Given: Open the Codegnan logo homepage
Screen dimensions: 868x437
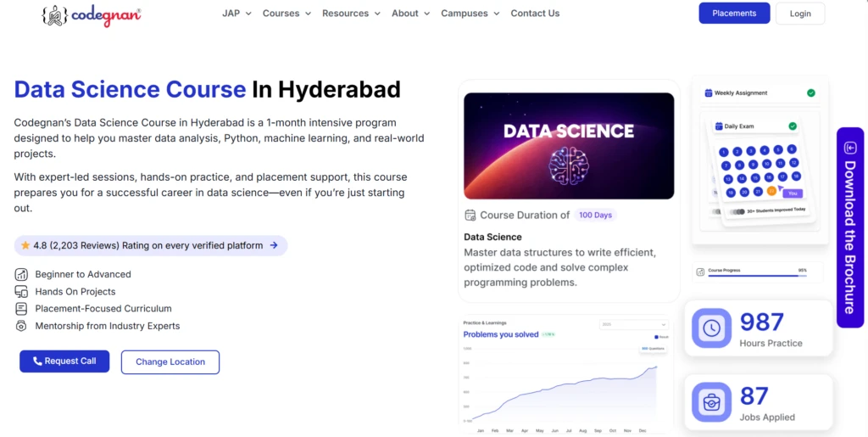Looking at the screenshot, I should (x=92, y=15).
